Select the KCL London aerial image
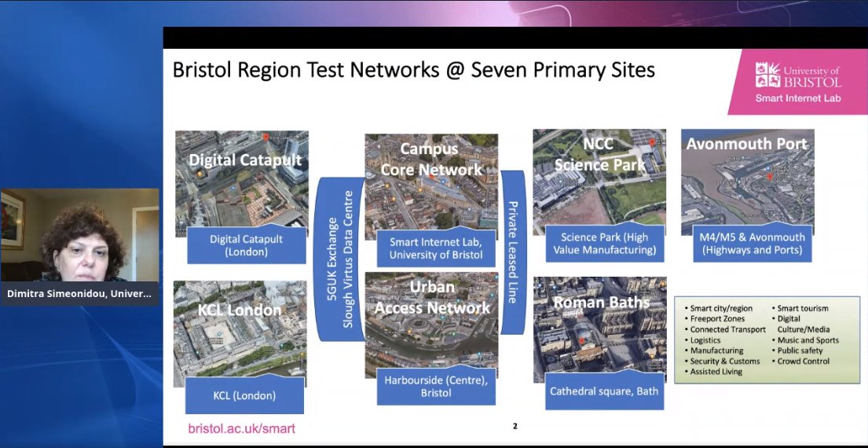Image resolution: width=868 pixels, height=448 pixels. [240, 333]
